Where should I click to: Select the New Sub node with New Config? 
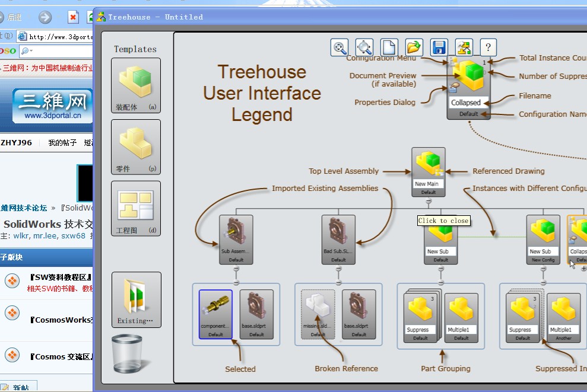[543, 240]
